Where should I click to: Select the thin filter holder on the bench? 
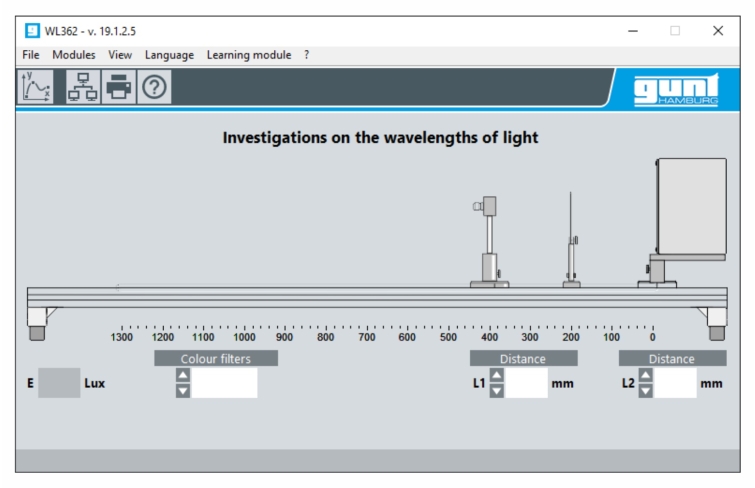(x=571, y=240)
